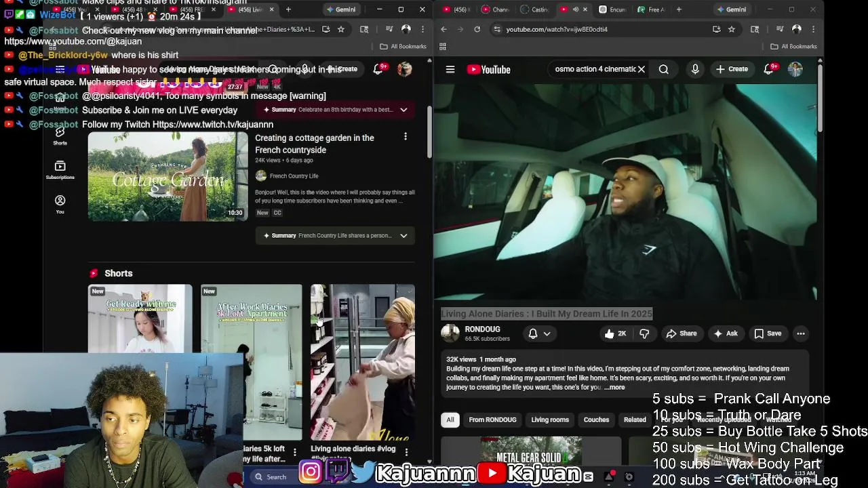
Task: Go back in the right browser window
Action: click(x=443, y=29)
